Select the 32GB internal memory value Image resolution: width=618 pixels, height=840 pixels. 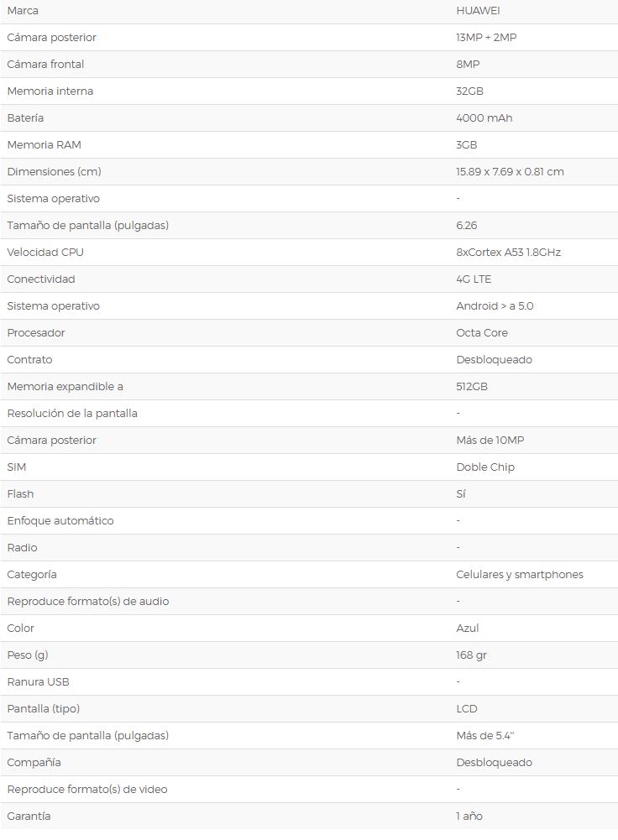469,91
